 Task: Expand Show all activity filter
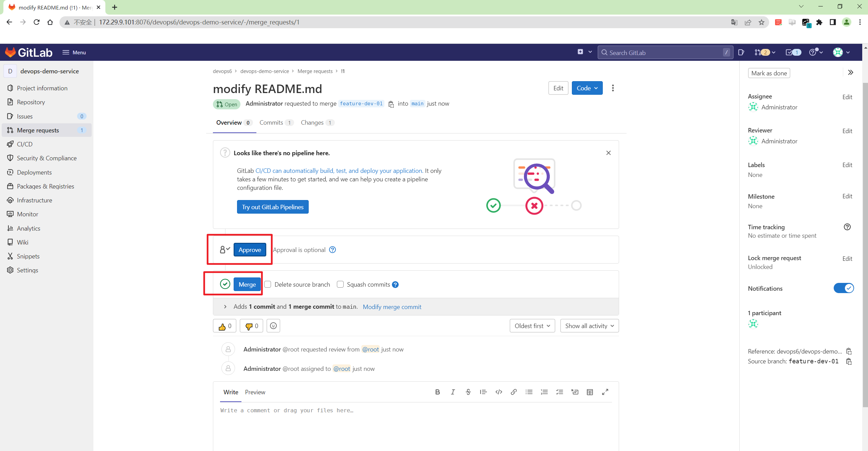tap(589, 326)
